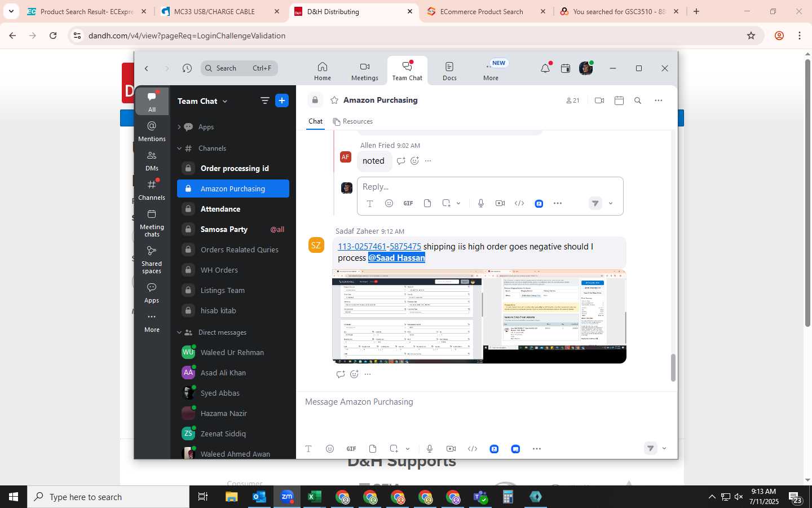Open Meeting chats in the sidebar
Image resolution: width=812 pixels, height=508 pixels.
(152, 223)
